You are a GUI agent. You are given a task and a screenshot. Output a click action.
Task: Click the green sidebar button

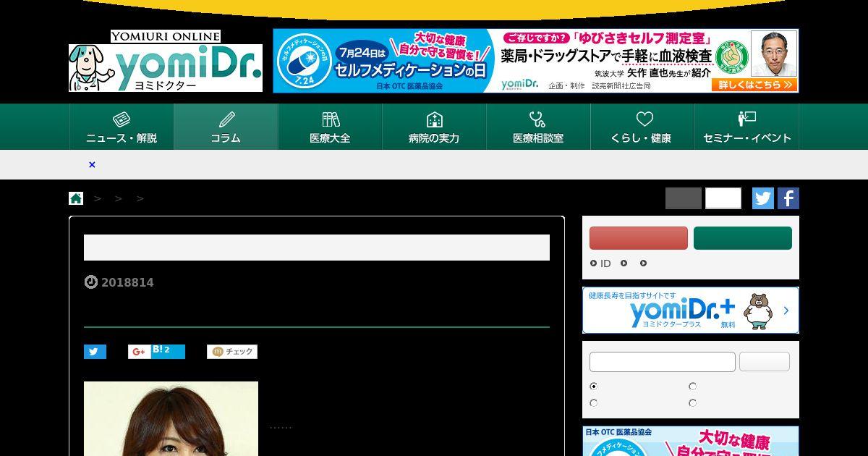coord(743,238)
